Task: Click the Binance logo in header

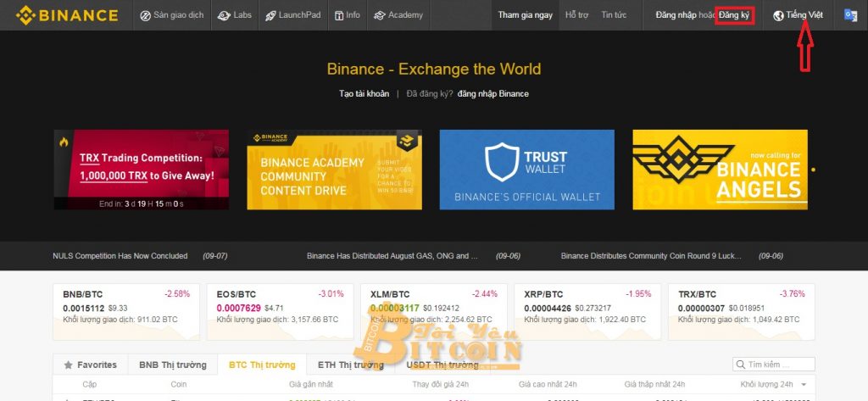Action: pos(66,15)
